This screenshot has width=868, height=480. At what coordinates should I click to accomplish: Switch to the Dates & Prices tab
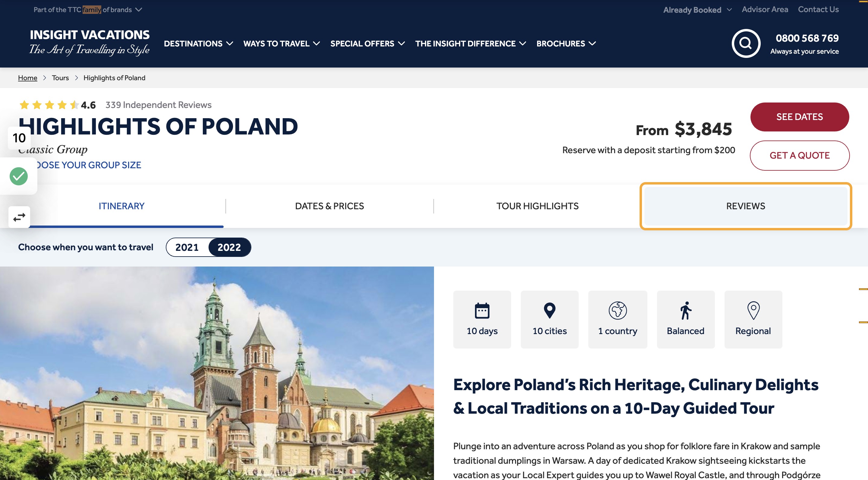(x=329, y=206)
